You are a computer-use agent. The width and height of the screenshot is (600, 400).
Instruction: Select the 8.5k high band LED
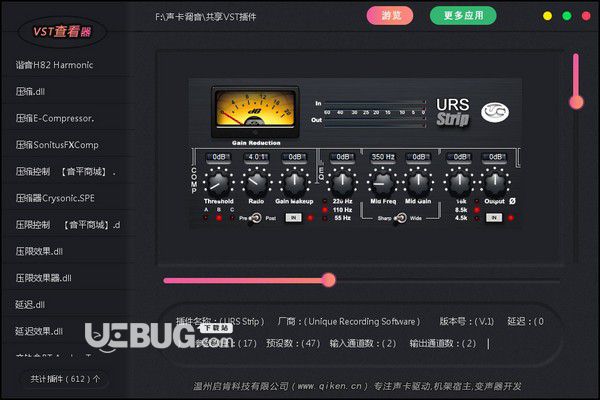click(477, 210)
